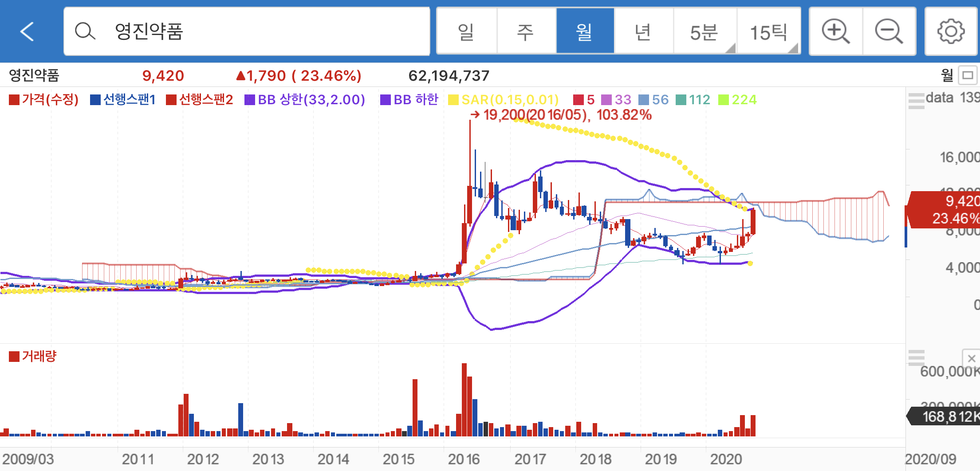
Task: Click the 2013 year axis label
Action: [268, 459]
